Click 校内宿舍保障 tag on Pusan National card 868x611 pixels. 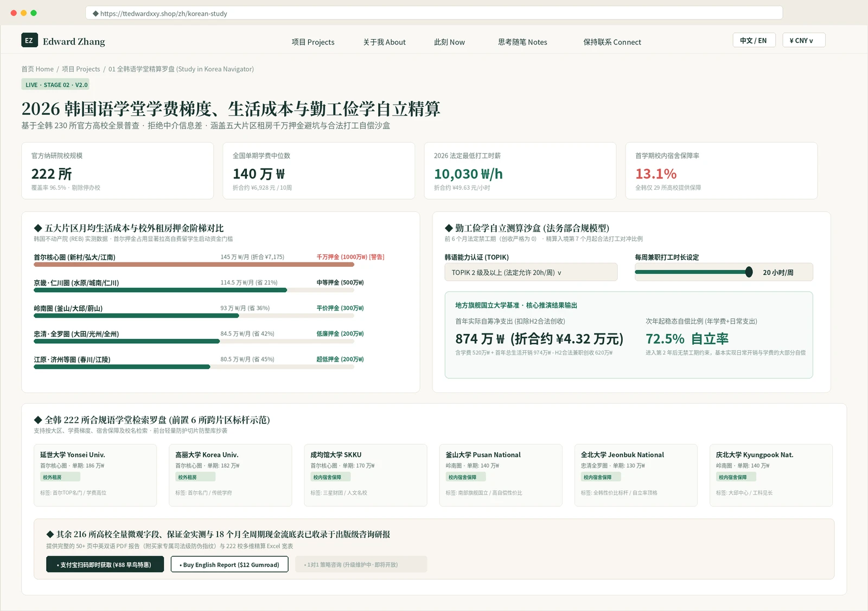tap(465, 477)
